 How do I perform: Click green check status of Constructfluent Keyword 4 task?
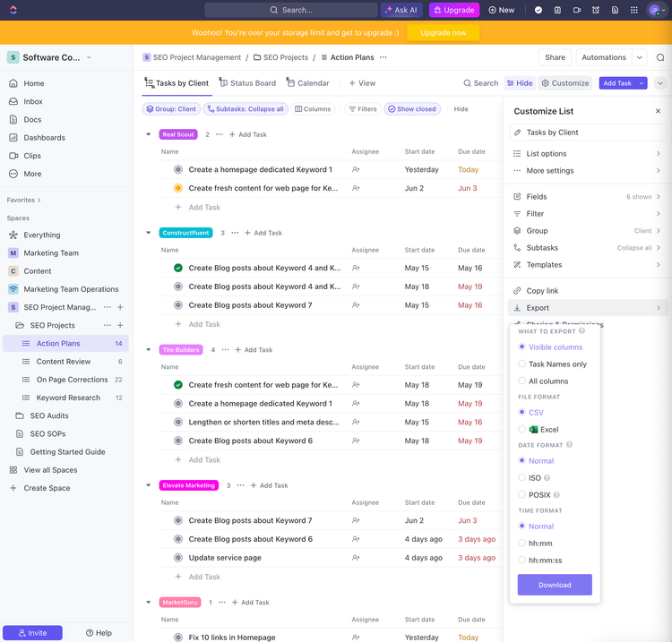tap(178, 268)
